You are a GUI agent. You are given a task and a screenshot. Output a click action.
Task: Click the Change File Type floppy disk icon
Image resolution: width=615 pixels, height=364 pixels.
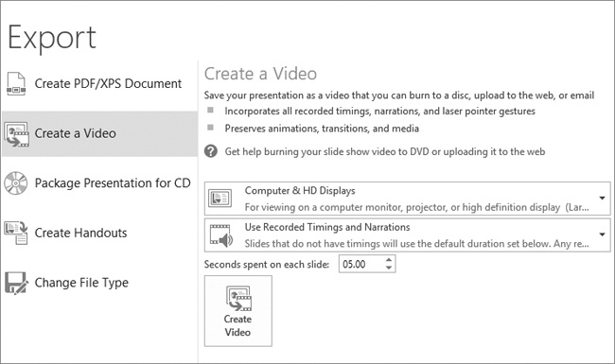tap(16, 283)
